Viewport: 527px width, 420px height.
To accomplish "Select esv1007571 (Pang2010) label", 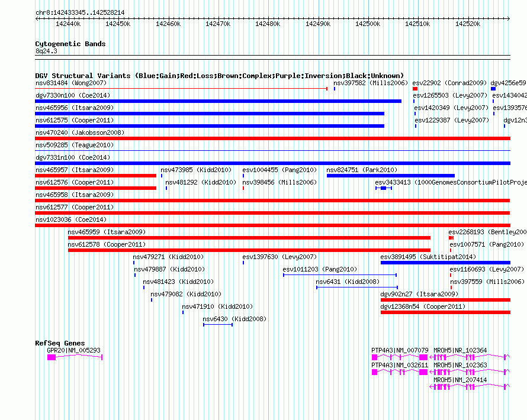I will point(487,244).
